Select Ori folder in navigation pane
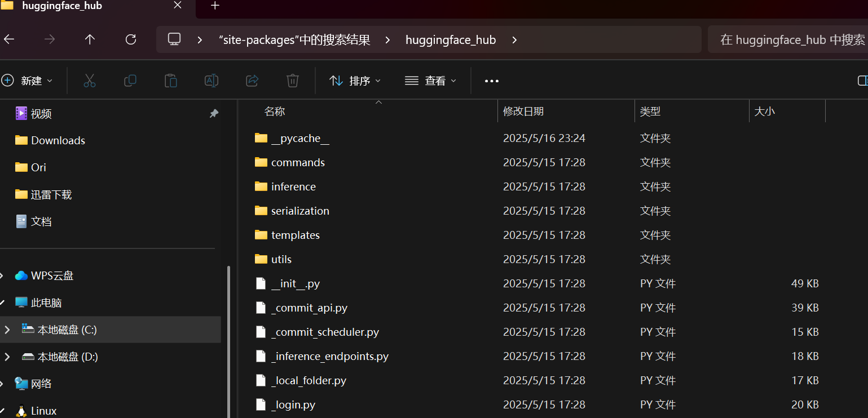Image resolution: width=868 pixels, height=418 pixels. pos(38,167)
